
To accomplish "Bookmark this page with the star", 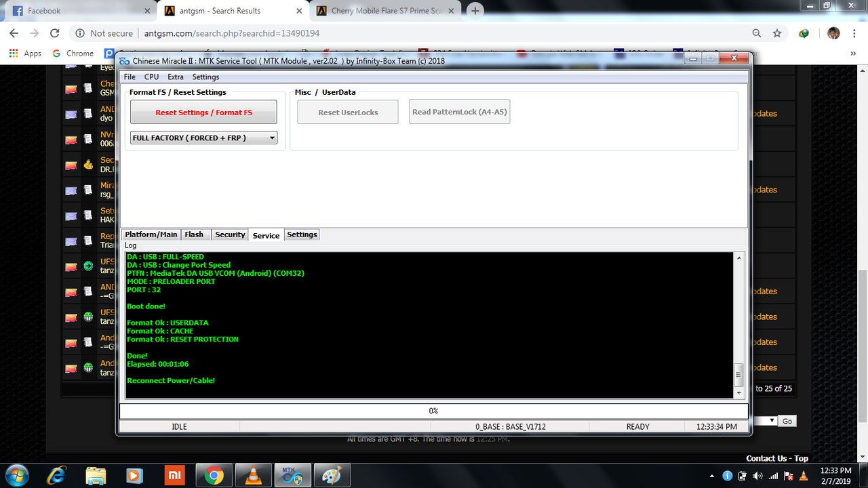I will [x=777, y=33].
